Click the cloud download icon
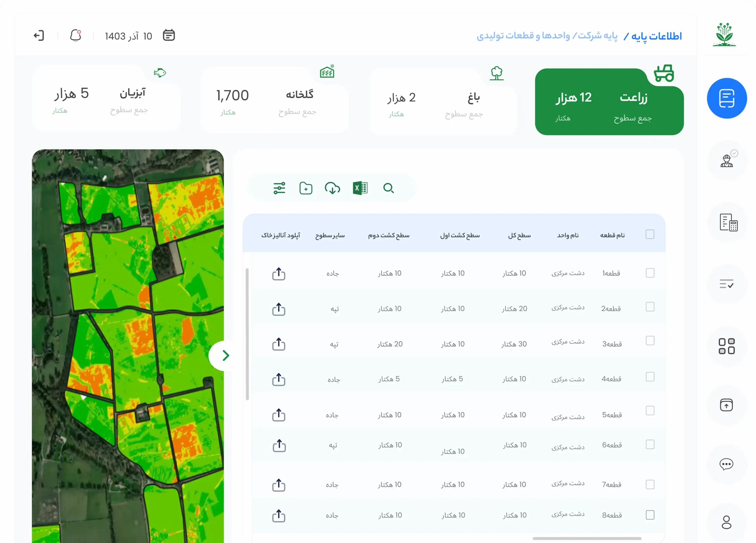Viewport: 756px width, 543px height. tap(332, 188)
